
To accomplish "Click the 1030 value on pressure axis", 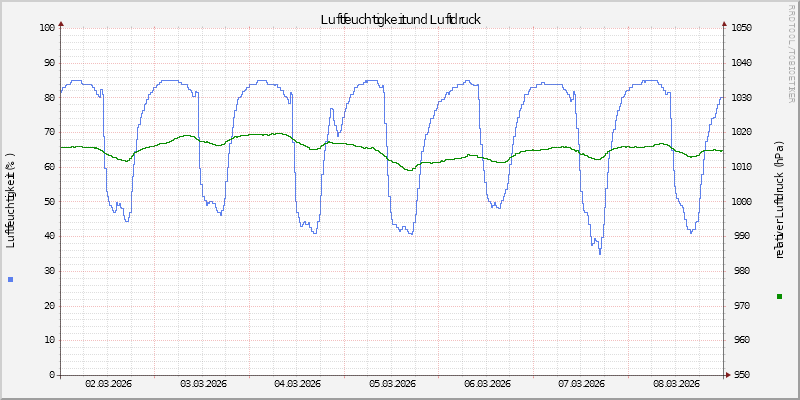I will [741, 97].
